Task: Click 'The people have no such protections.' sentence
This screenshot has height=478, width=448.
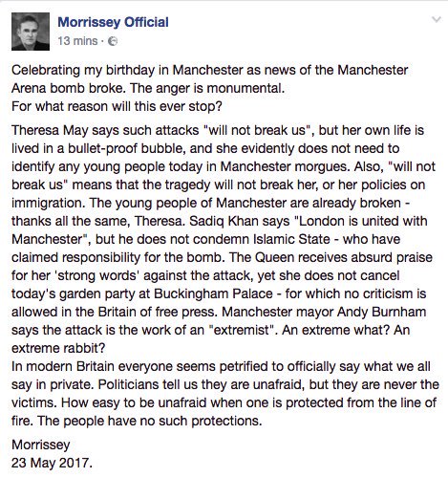Action: pyautogui.click(x=150, y=421)
